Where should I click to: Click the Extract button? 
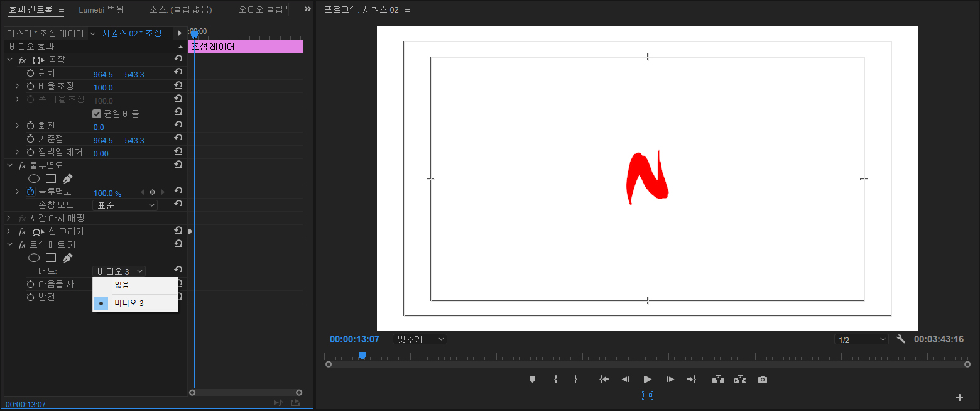[740, 380]
